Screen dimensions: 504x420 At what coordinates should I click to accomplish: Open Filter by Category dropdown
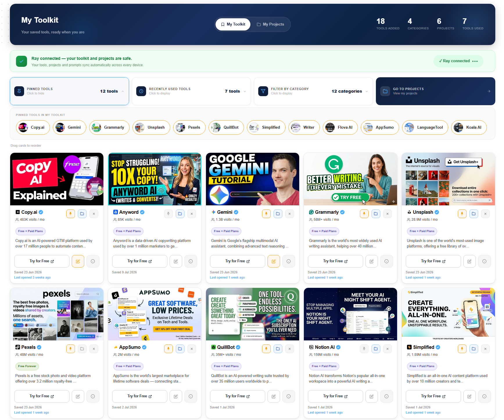point(313,91)
